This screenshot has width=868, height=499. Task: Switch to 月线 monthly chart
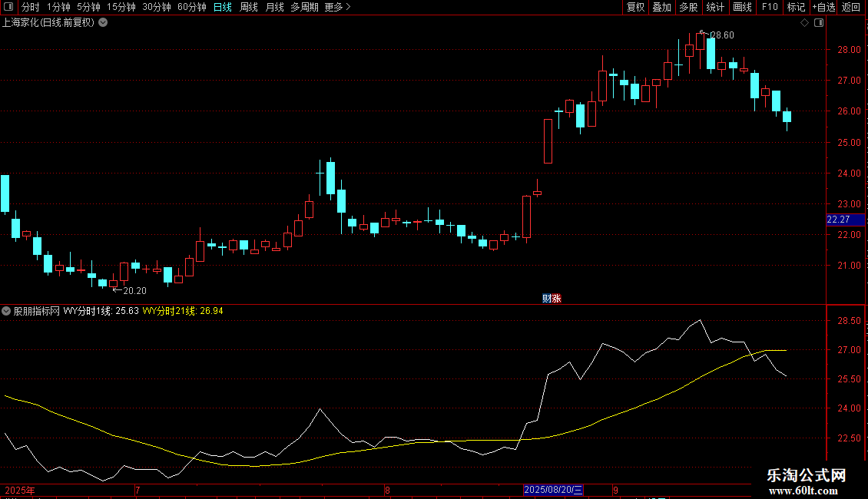(274, 7)
